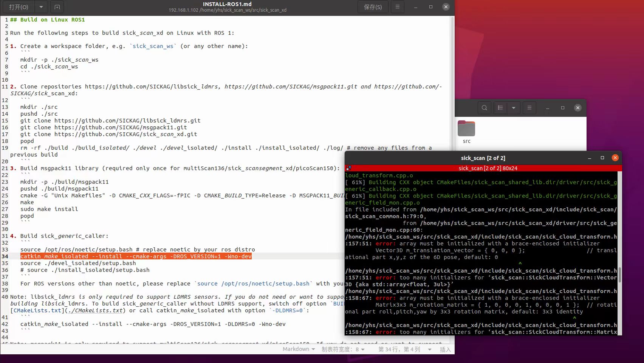644x363 pixels.
Task: Open search in the file manager window
Action: coord(484,108)
